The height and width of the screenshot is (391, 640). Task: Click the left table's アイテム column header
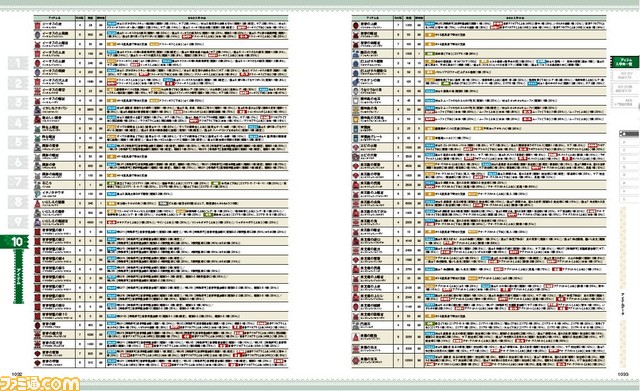pos(54,18)
